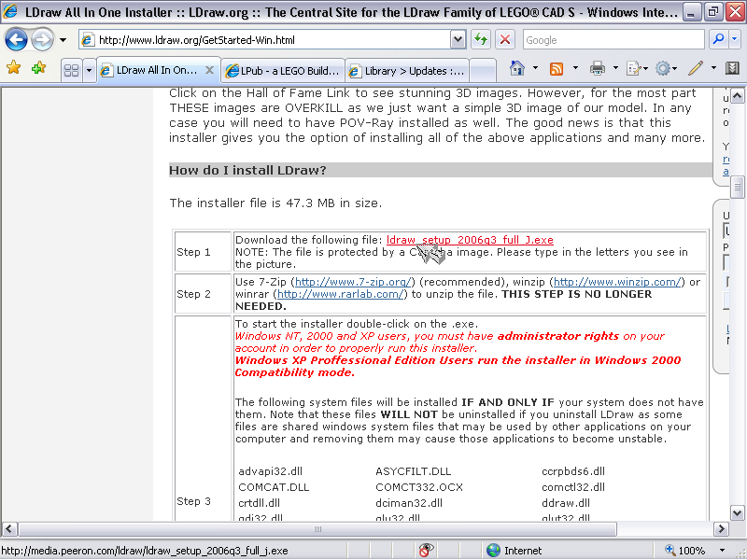Image resolution: width=747 pixels, height=560 pixels.
Task: Close the LDraw All In One tab
Action: (209, 70)
